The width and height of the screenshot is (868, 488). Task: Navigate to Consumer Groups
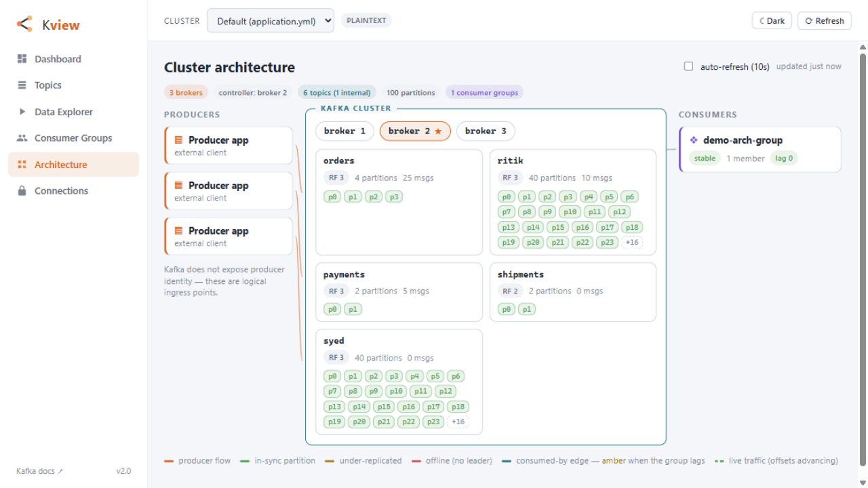tap(73, 138)
